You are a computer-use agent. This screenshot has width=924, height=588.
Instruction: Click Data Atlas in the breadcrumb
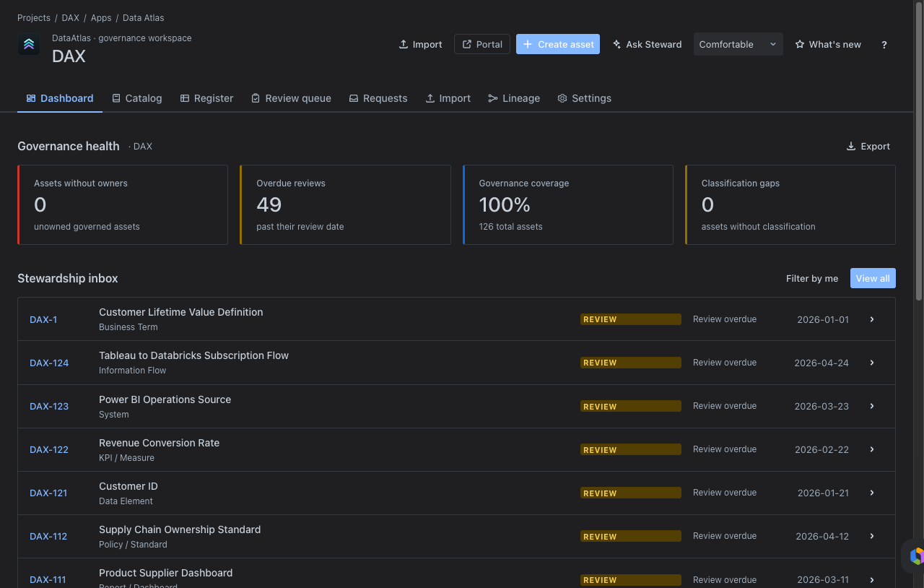point(144,17)
